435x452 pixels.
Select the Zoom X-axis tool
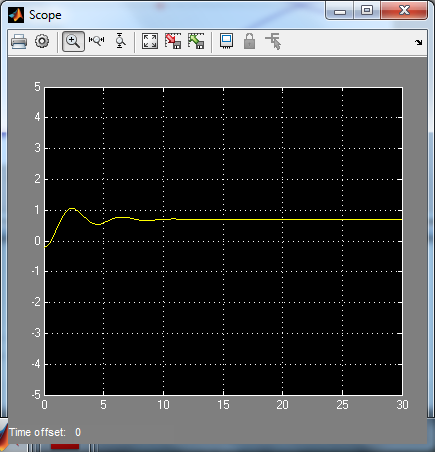[x=96, y=41]
